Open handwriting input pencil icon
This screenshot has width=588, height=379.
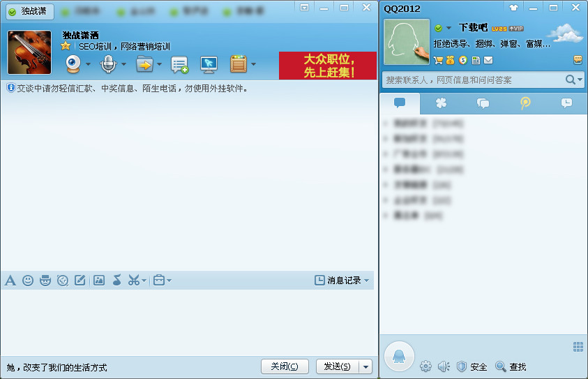coord(80,281)
